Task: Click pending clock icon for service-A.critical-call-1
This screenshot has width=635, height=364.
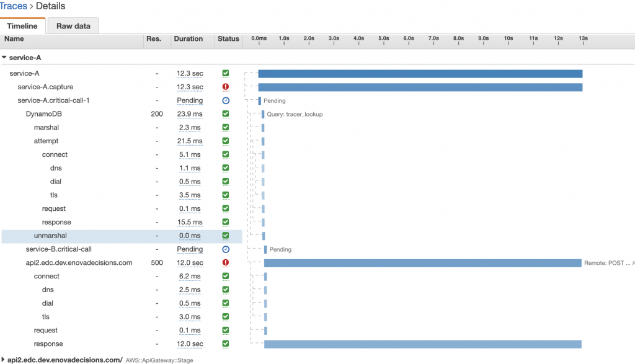Action: coord(226,100)
